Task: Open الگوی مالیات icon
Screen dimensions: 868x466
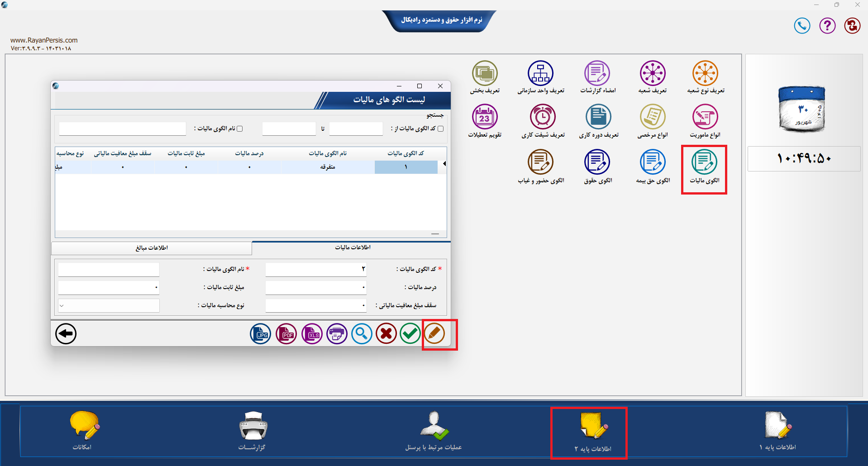Action: coord(704,162)
